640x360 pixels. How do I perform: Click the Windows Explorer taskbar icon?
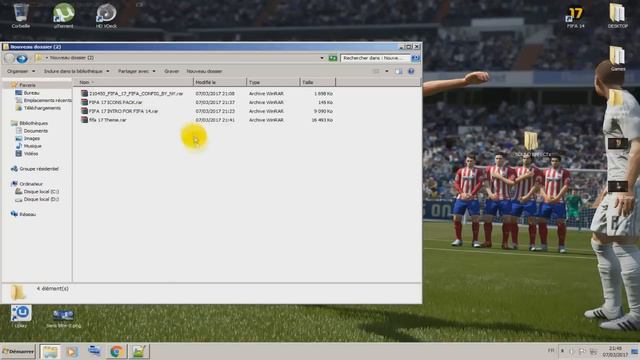coord(50,351)
